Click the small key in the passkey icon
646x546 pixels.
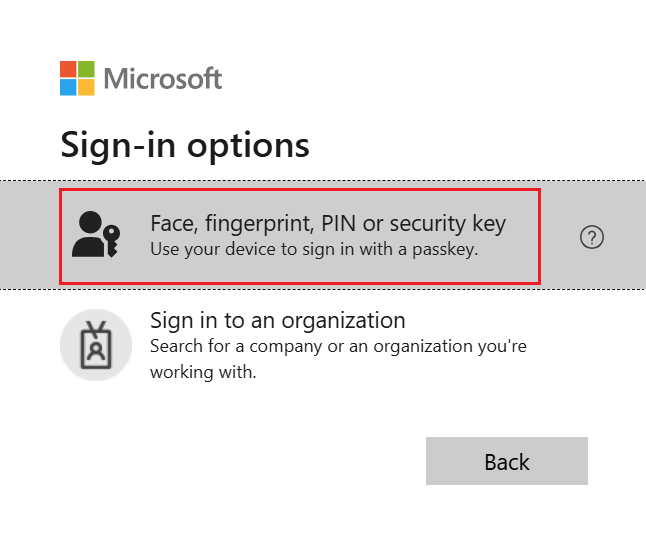[110, 240]
